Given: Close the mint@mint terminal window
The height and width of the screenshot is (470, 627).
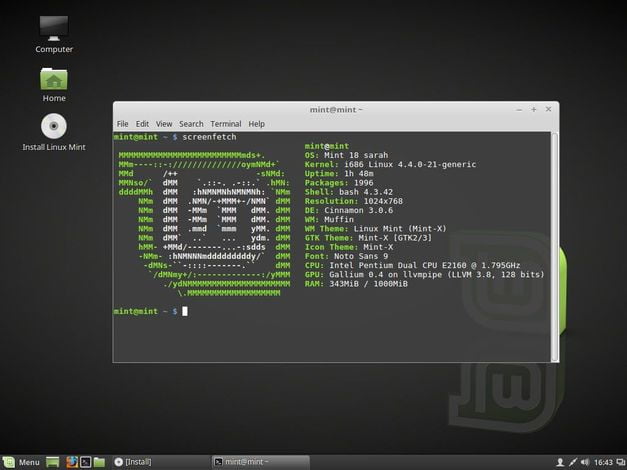Looking at the screenshot, I should 548,109.
